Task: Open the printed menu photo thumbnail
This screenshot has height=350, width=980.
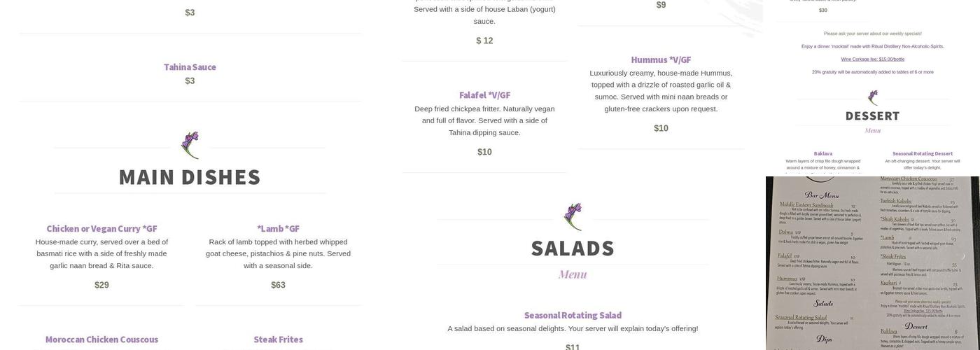Action: click(x=872, y=263)
